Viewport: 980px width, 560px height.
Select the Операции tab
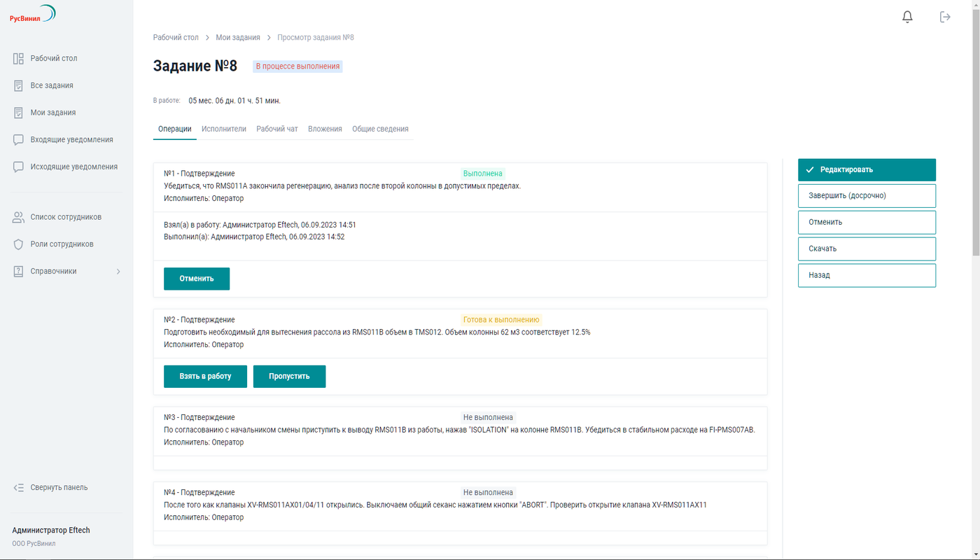[x=175, y=129]
